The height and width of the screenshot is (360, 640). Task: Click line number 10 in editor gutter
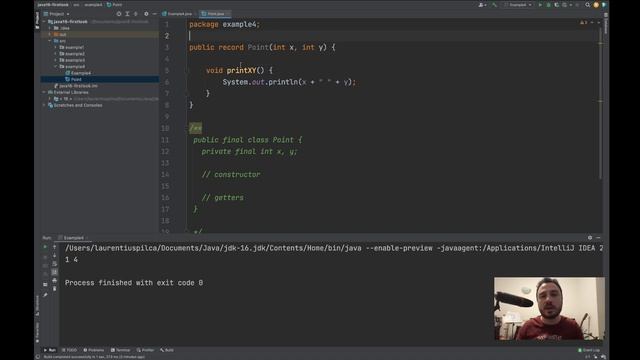point(165,128)
